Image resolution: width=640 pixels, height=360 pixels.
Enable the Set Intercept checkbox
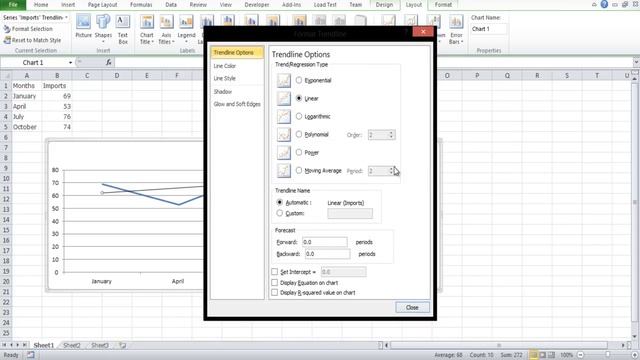[x=275, y=272]
